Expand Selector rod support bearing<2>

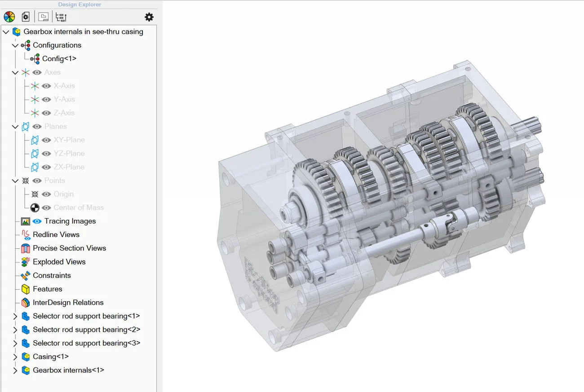(x=15, y=330)
